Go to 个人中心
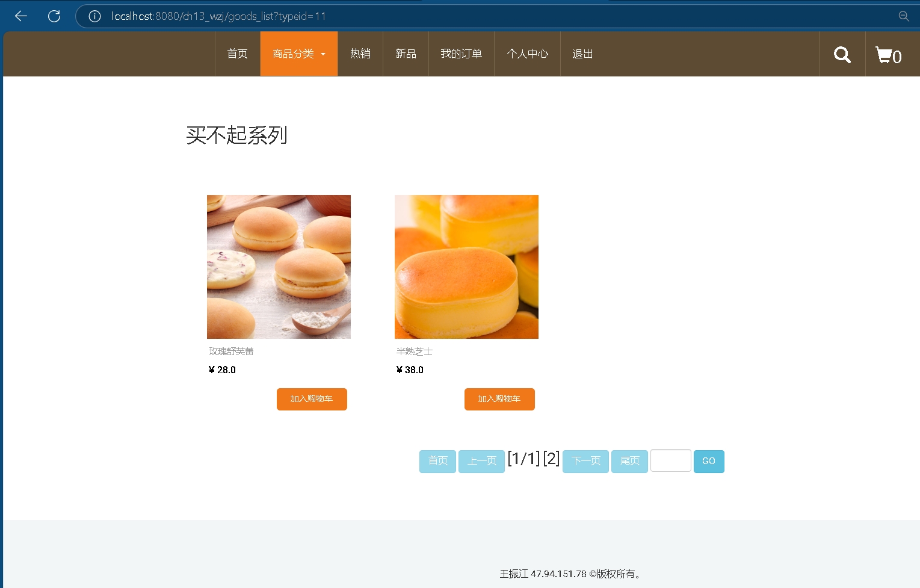Image resolution: width=920 pixels, height=588 pixels. [527, 54]
